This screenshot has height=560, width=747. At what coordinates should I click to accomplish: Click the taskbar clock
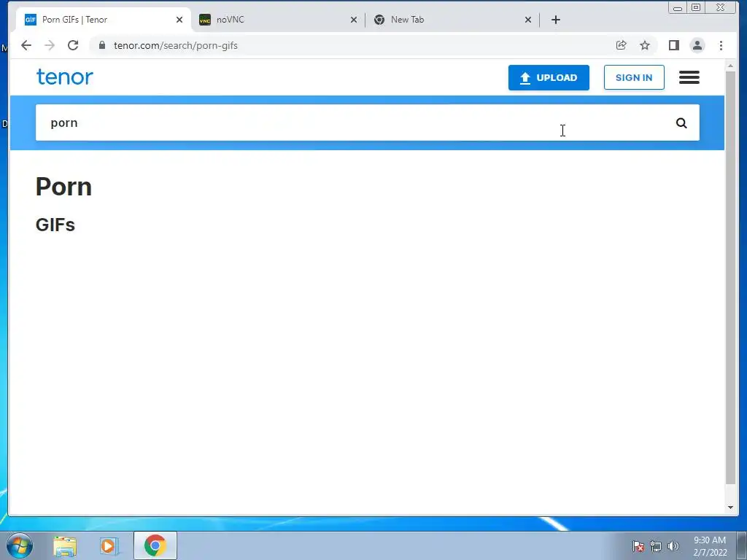[709, 545]
